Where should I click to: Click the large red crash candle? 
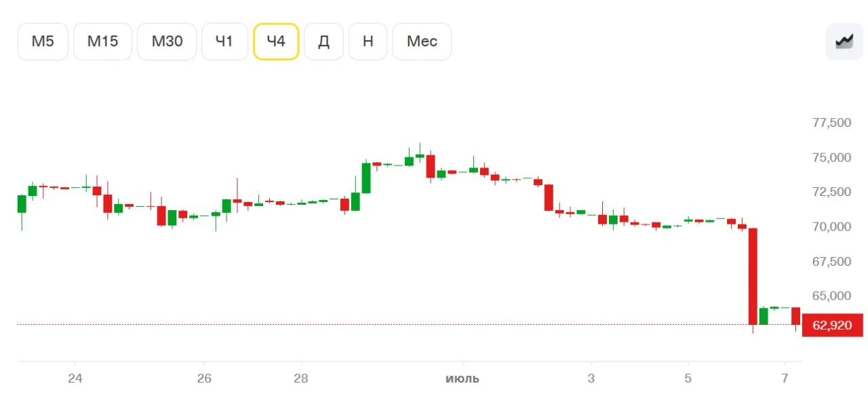[752, 276]
